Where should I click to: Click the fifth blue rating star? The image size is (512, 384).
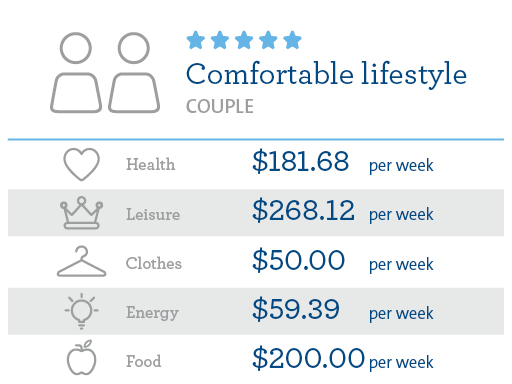click(292, 40)
